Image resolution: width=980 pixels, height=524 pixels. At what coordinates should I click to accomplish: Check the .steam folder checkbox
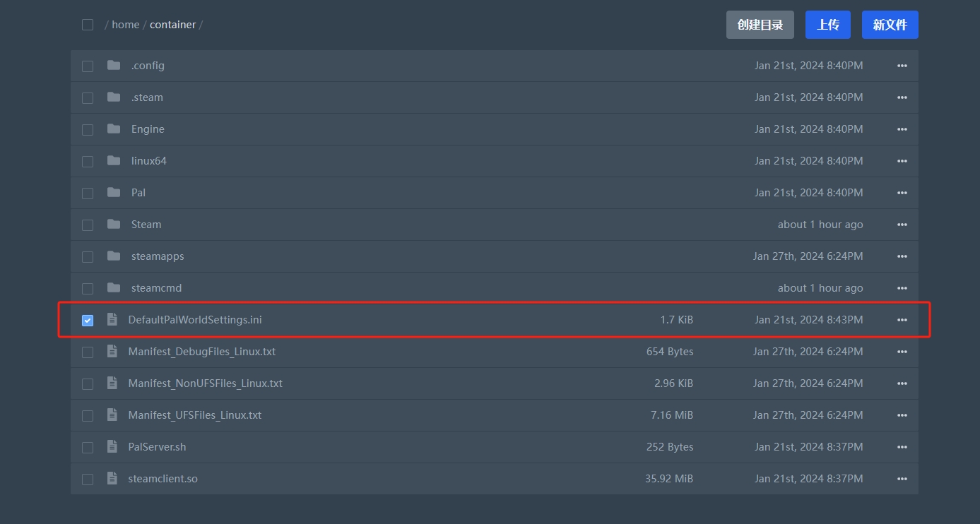click(x=88, y=97)
